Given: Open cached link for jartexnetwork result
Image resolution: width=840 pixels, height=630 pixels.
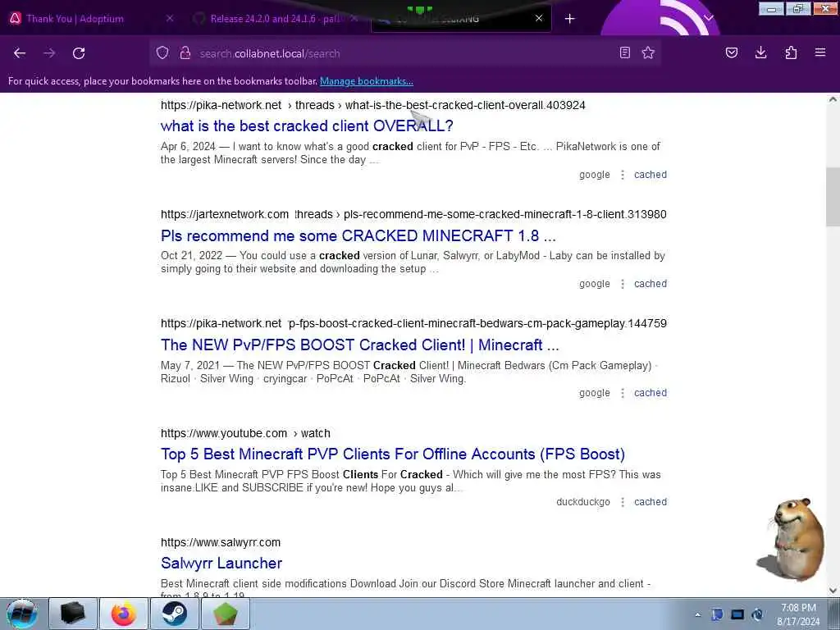Looking at the screenshot, I should pyautogui.click(x=651, y=284).
